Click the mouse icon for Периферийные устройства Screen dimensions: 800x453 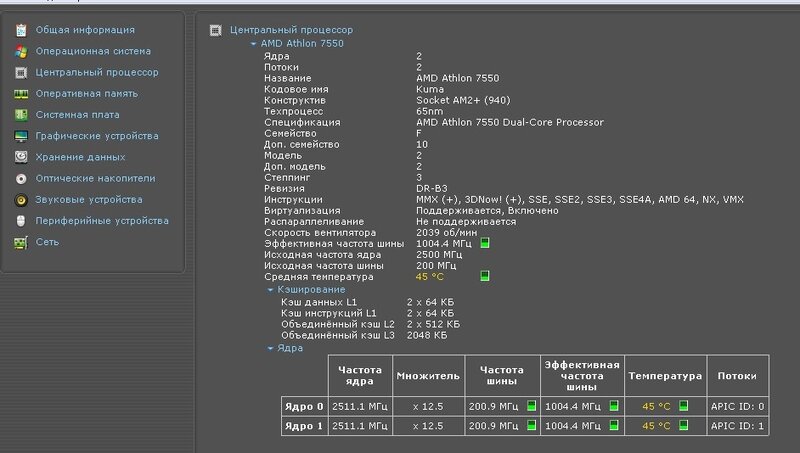click(x=21, y=221)
